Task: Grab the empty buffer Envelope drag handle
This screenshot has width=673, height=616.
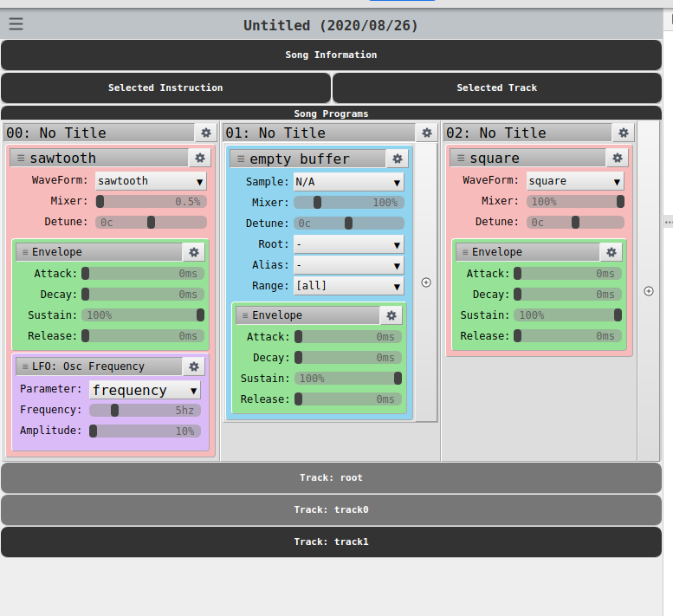Action: click(x=245, y=315)
